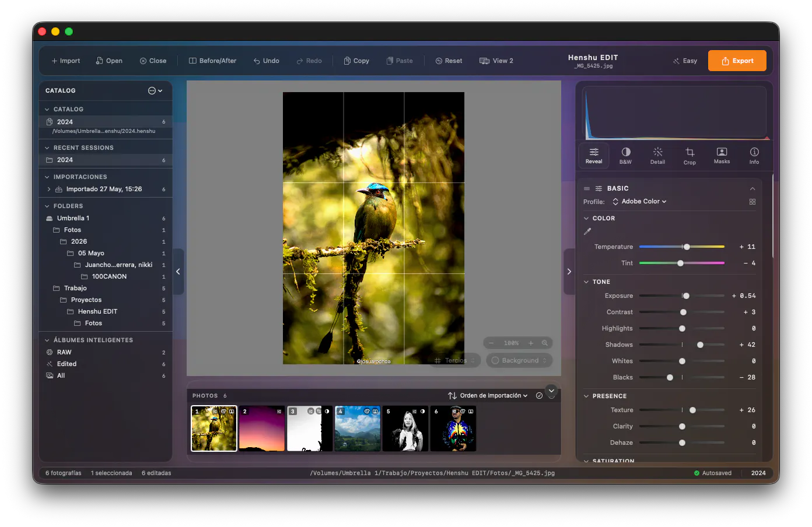The image size is (812, 527).
Task: Open the Orden de importación sort menu
Action: point(488,396)
